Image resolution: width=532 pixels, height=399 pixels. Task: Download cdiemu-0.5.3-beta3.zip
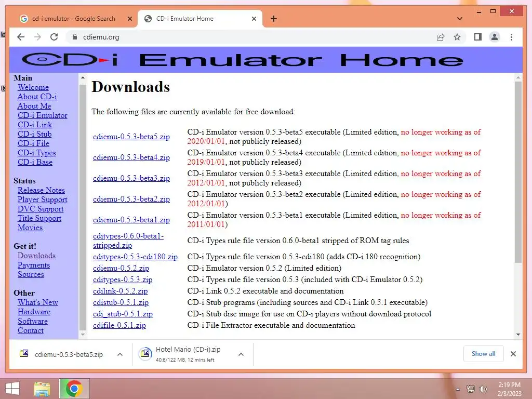131,178
